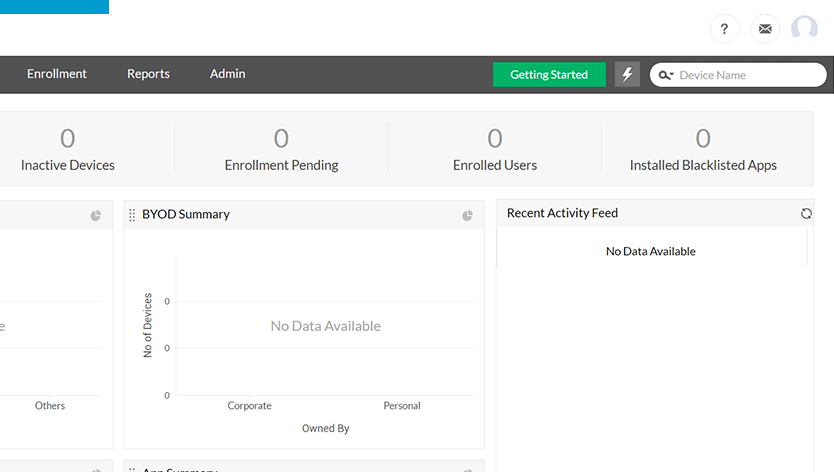Expand the search criteria key dropdown
The width and height of the screenshot is (834, 472).
[666, 75]
